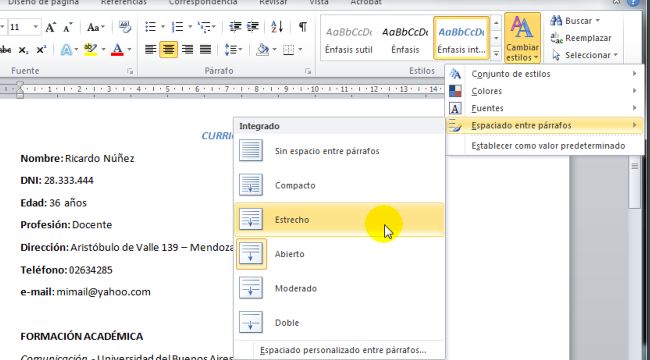Apply the yellow text highlight color
The height and width of the screenshot is (360, 650).
coord(90,50)
